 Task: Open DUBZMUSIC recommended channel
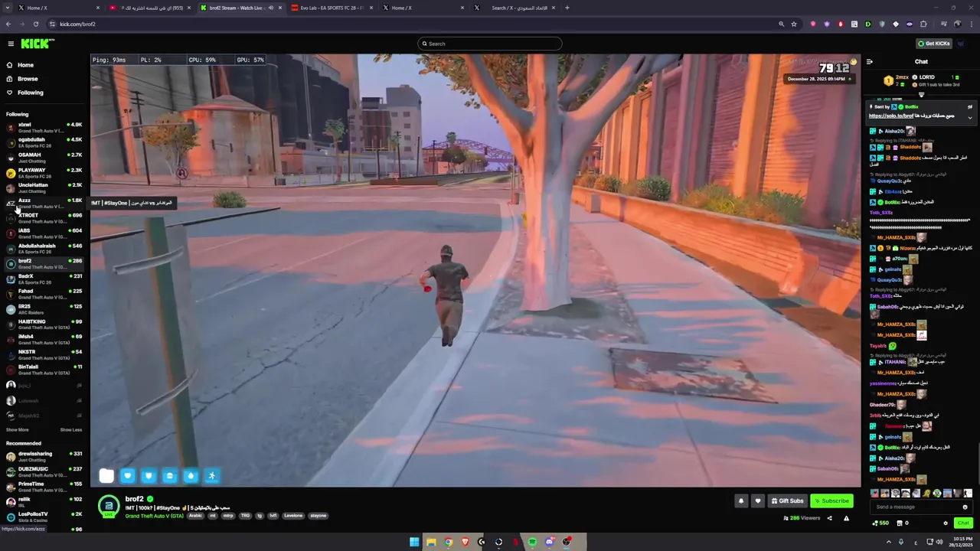click(43, 472)
